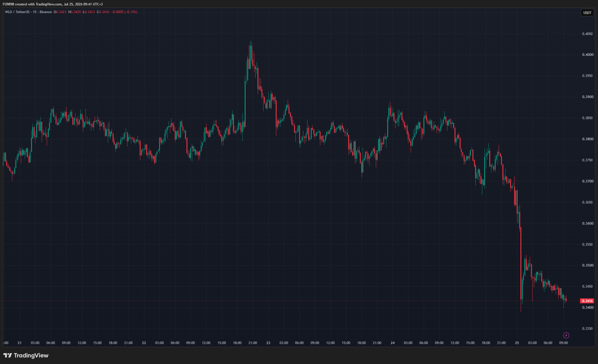598x364 pixels.
Task: Click the 0.4000 price axis label
Action: pyautogui.click(x=587, y=55)
